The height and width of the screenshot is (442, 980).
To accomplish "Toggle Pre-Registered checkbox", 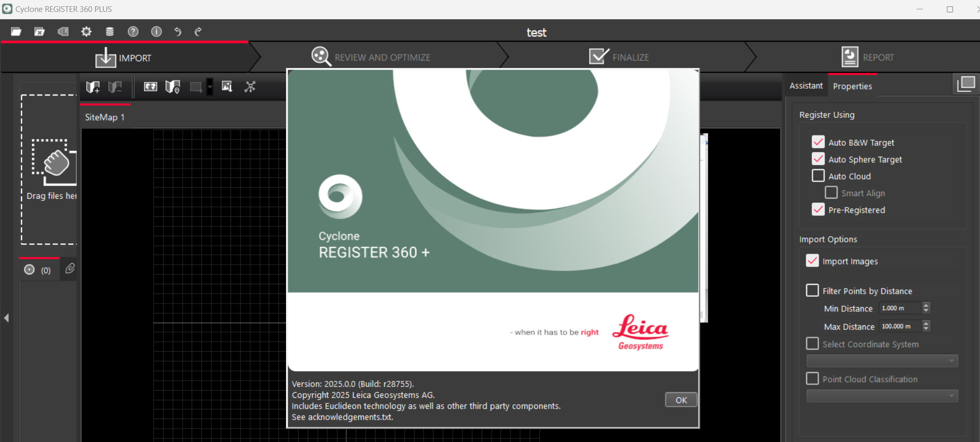I will [x=818, y=210].
